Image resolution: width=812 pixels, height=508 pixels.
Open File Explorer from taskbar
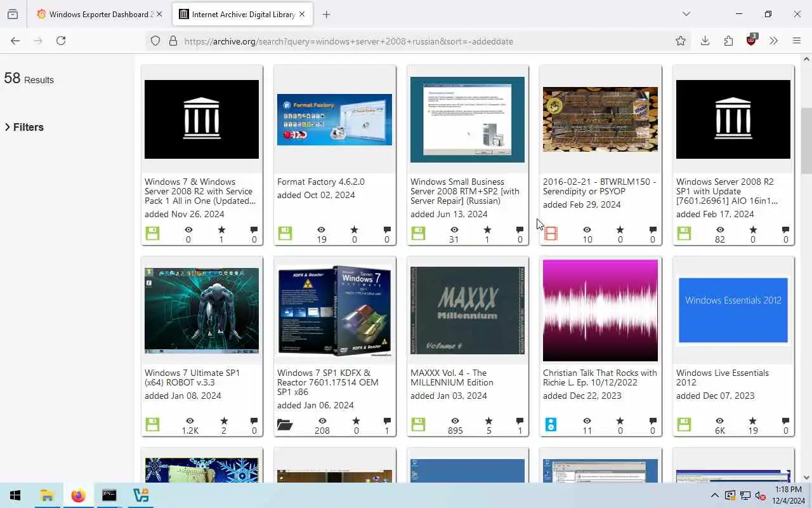coord(47,495)
